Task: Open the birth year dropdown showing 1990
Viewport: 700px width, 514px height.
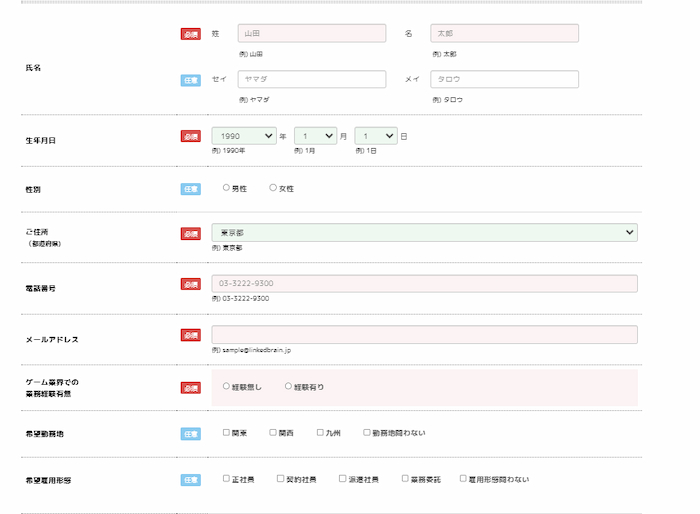Action: point(244,136)
